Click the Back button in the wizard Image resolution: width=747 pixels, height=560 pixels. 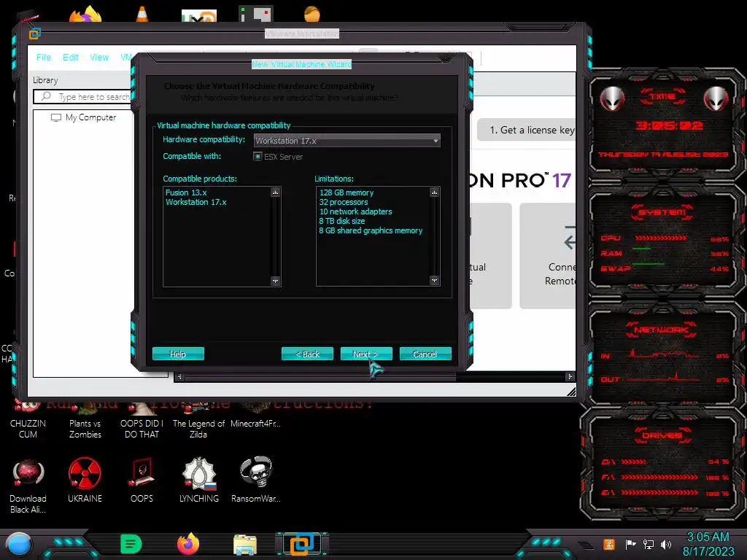pos(307,354)
